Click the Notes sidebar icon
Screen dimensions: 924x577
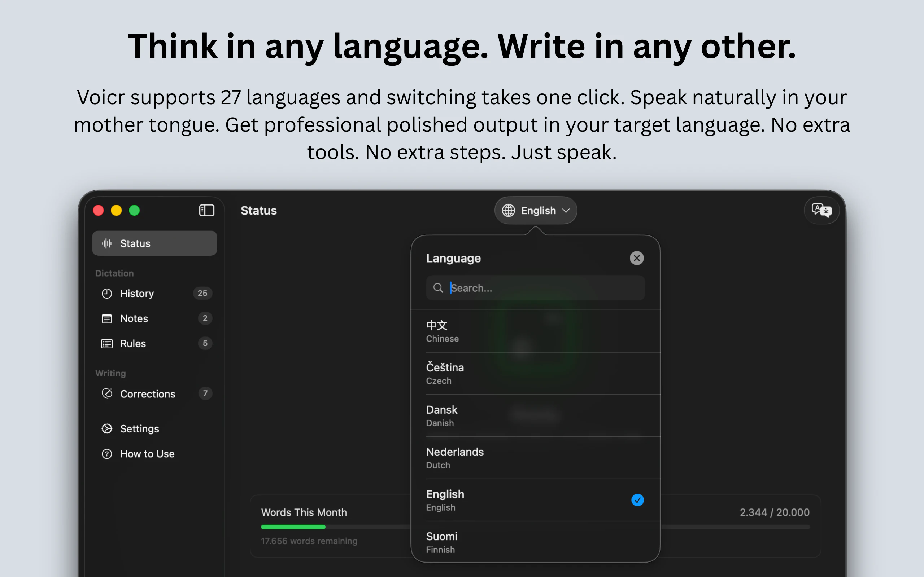[107, 319]
